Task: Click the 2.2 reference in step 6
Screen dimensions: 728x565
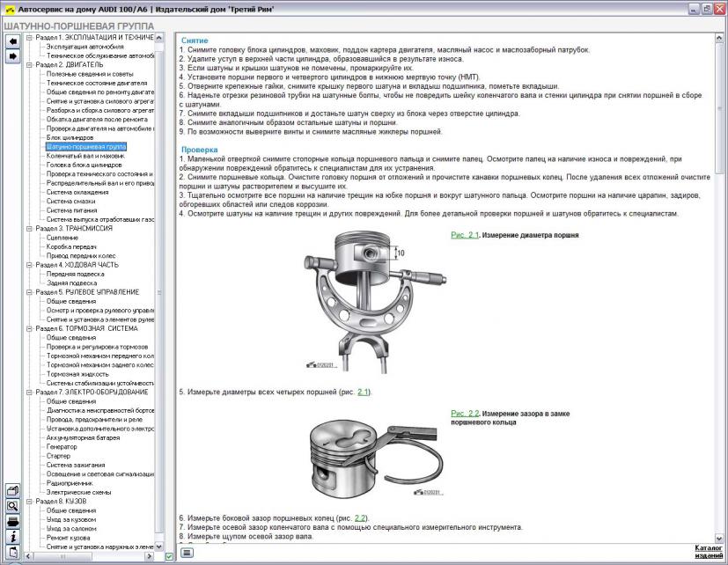Action: click(360, 518)
